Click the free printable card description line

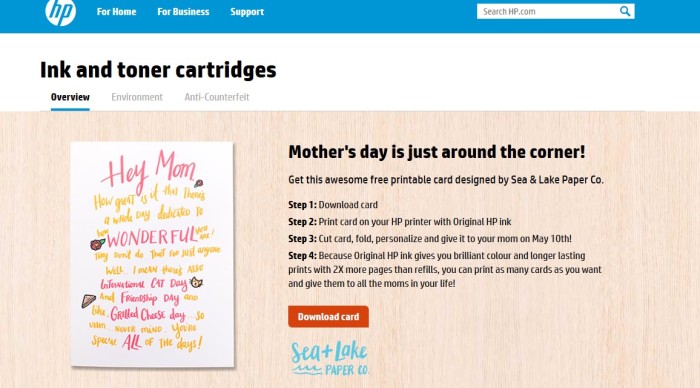[x=446, y=180]
